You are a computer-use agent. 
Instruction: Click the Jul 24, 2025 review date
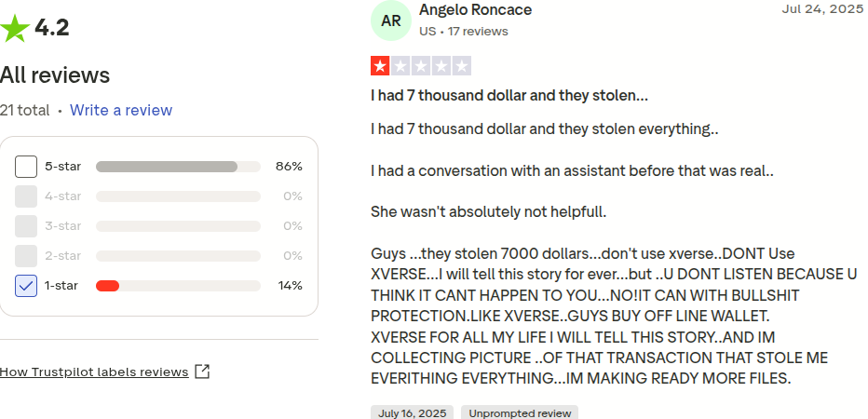pos(822,8)
